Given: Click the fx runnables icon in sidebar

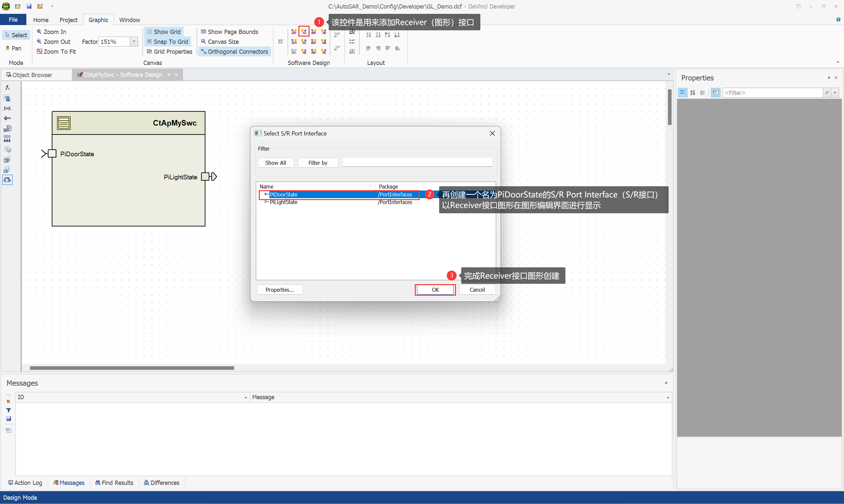Looking at the screenshot, I should point(7,88).
